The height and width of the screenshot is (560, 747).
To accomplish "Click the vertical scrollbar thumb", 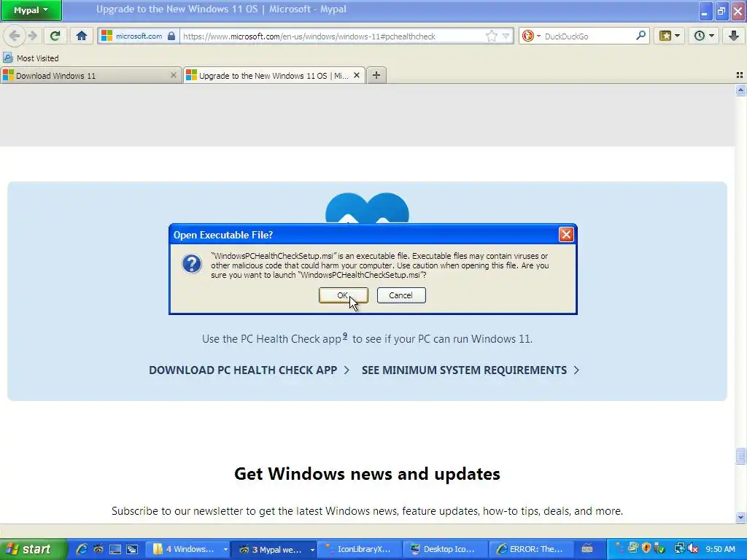I will [x=740, y=456].
